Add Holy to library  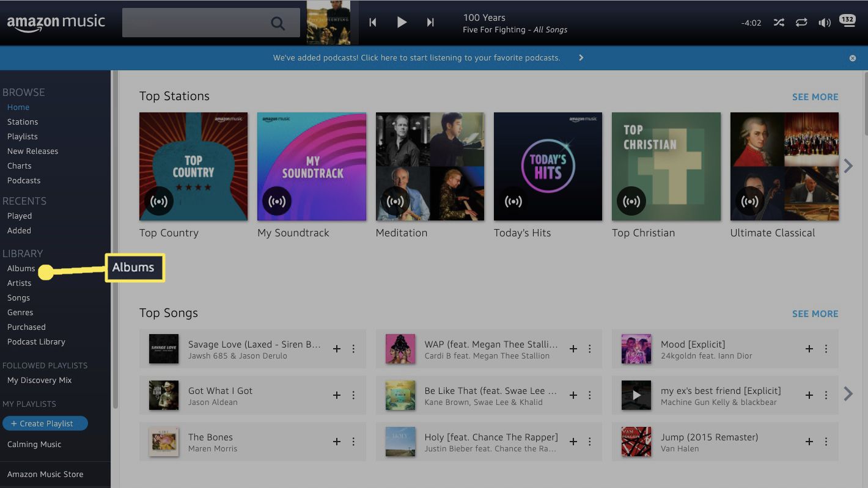[x=573, y=442]
